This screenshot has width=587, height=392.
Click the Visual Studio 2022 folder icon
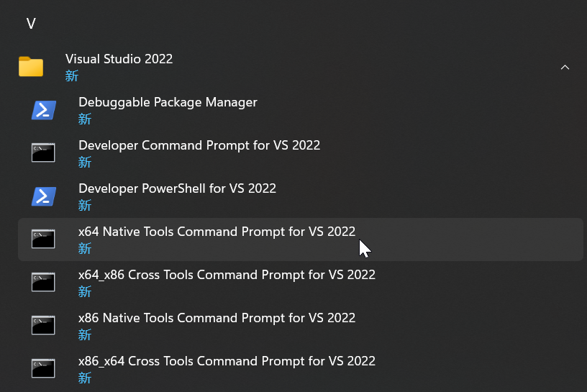[x=31, y=67]
